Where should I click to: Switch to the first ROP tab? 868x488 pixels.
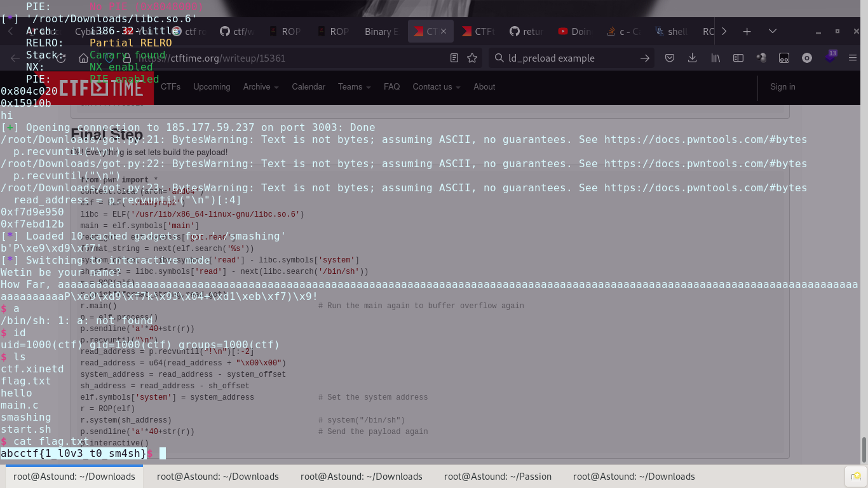click(285, 31)
